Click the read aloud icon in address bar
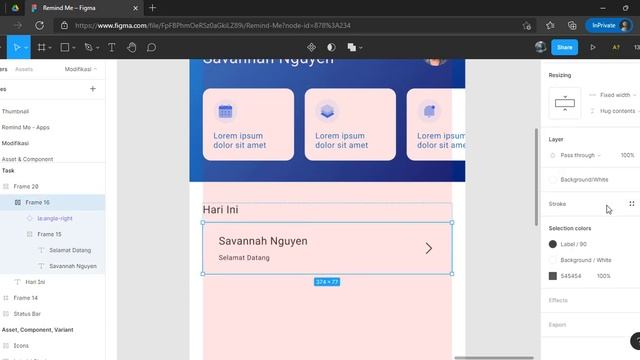 [x=527, y=26]
